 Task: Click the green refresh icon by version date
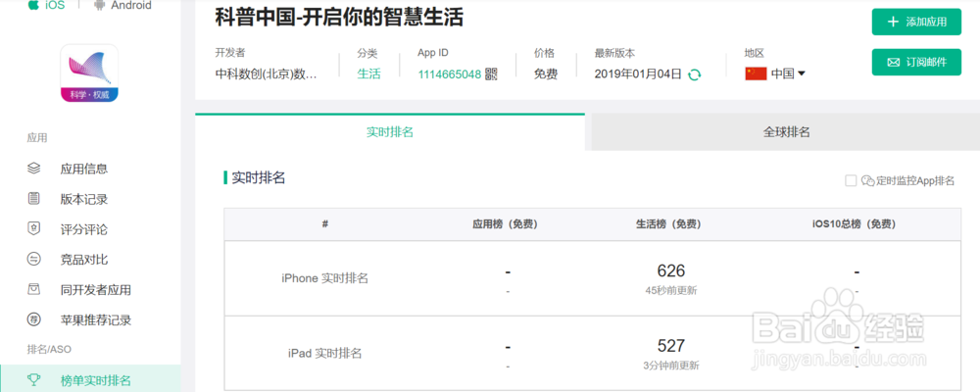point(694,74)
